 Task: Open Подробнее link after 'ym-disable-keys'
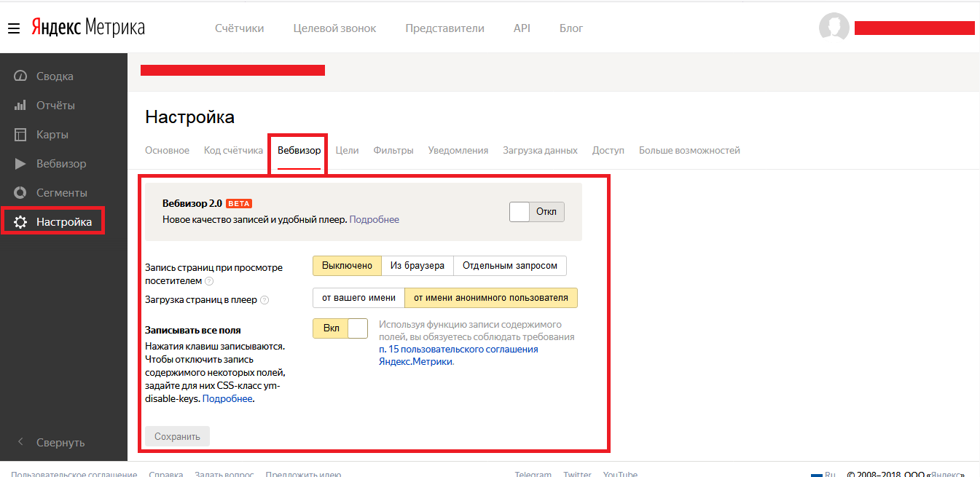coord(227,398)
